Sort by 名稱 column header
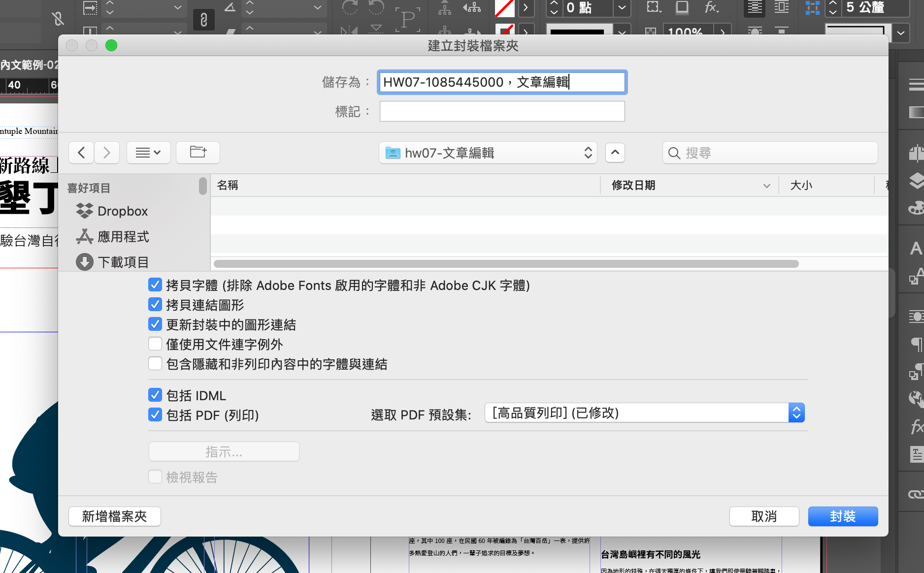The image size is (924, 573). [228, 186]
